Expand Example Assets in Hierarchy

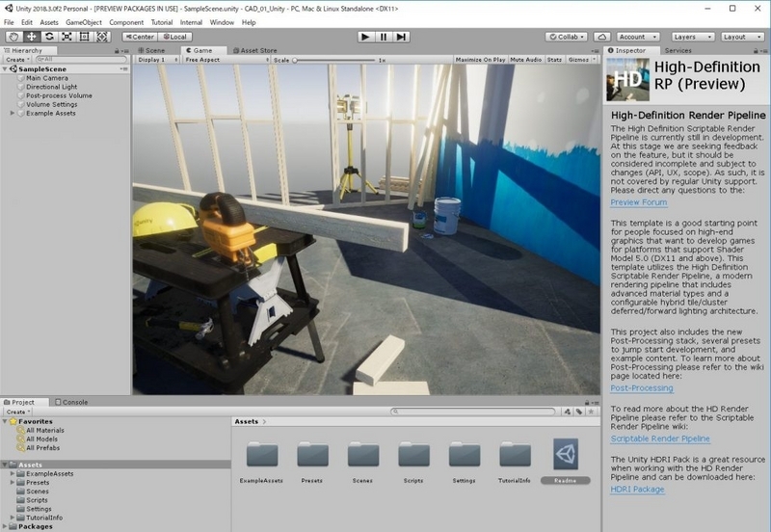tap(13, 113)
